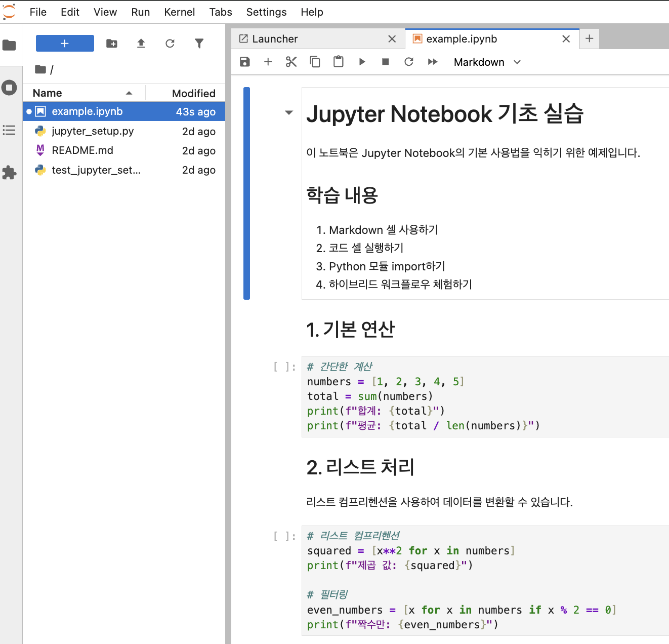This screenshot has height=644, width=669.
Task: Click the '1. 기본 연산' heading
Action: (350, 330)
